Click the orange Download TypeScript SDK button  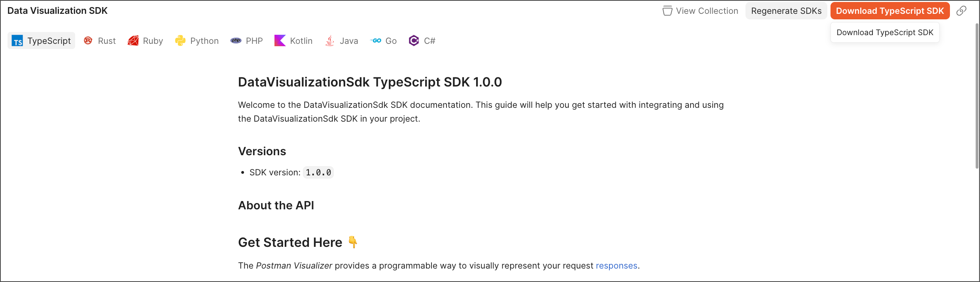(890, 11)
